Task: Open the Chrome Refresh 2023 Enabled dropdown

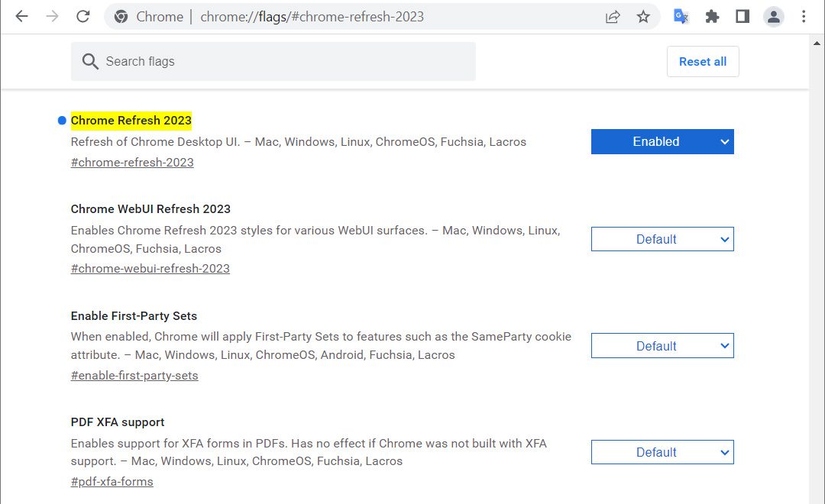Action: click(x=662, y=141)
